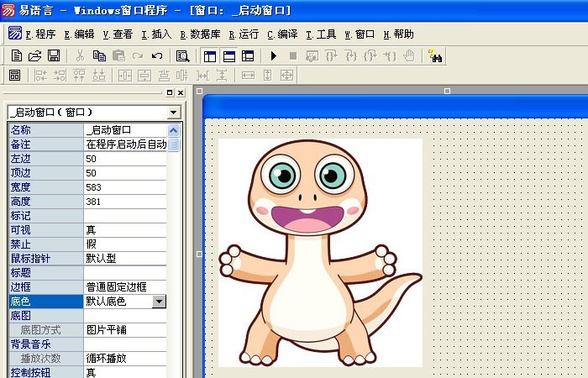Save the project using the floppy disk icon
This screenshot has height=378, width=588.
coord(53,56)
